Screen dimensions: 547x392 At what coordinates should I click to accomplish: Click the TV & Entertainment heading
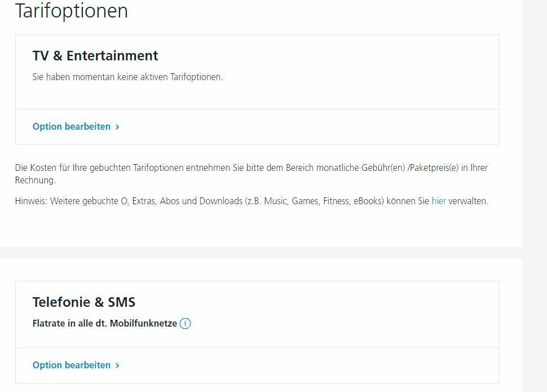pos(95,56)
